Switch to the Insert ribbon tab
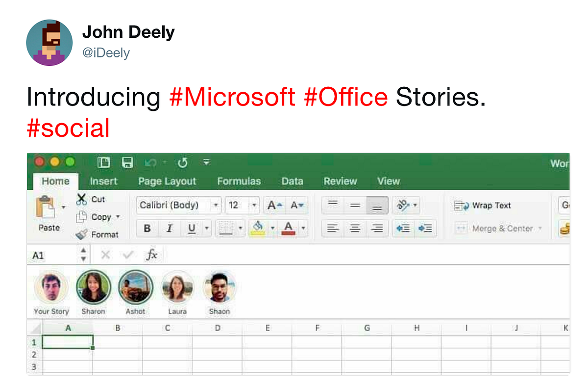The height and width of the screenshot is (384, 588). [x=103, y=181]
